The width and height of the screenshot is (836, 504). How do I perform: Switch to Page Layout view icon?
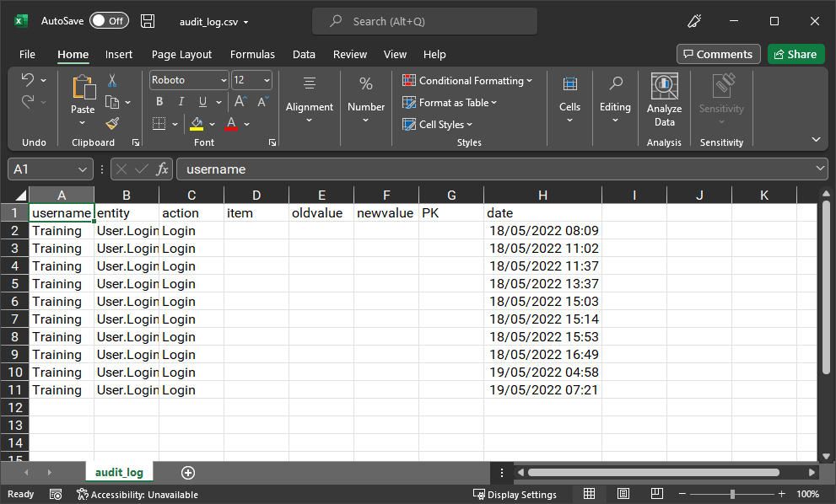click(623, 494)
